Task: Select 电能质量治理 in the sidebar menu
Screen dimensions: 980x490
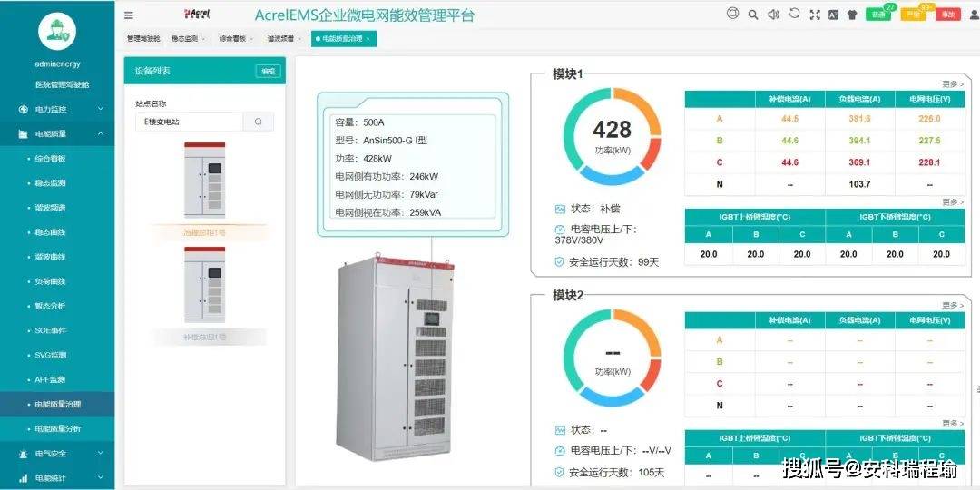Action: (x=57, y=405)
